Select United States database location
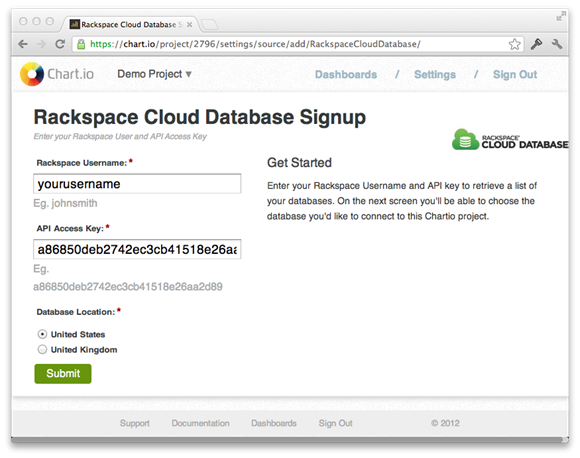Viewport: 580px width, 458px height. coord(42,334)
